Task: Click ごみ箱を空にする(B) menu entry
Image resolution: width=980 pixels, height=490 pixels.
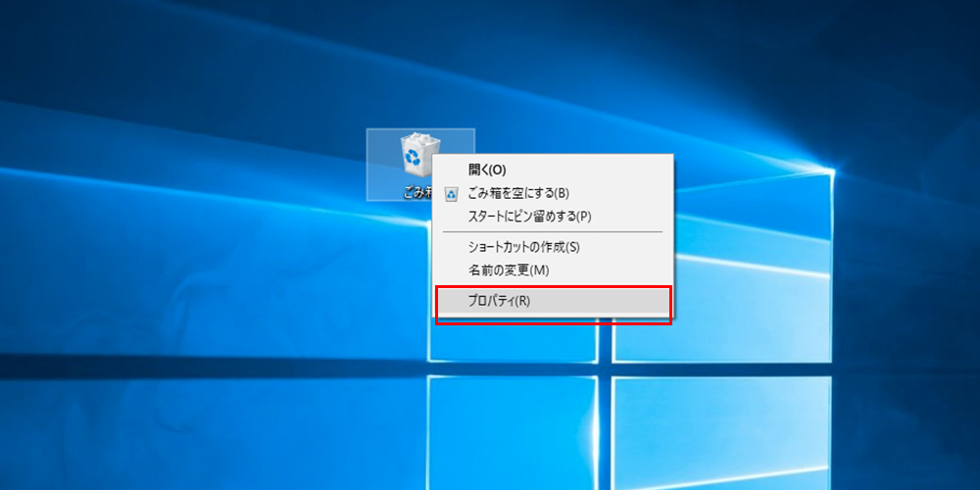Action: click(553, 193)
